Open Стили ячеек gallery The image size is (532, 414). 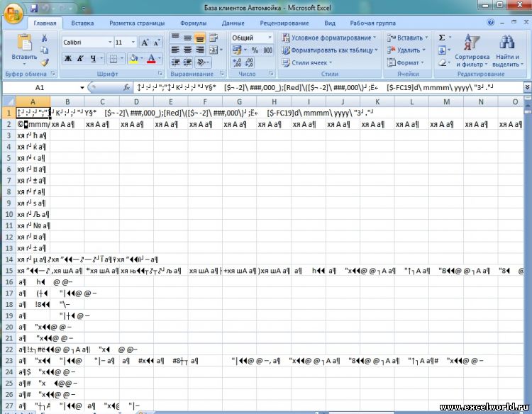pos(306,62)
